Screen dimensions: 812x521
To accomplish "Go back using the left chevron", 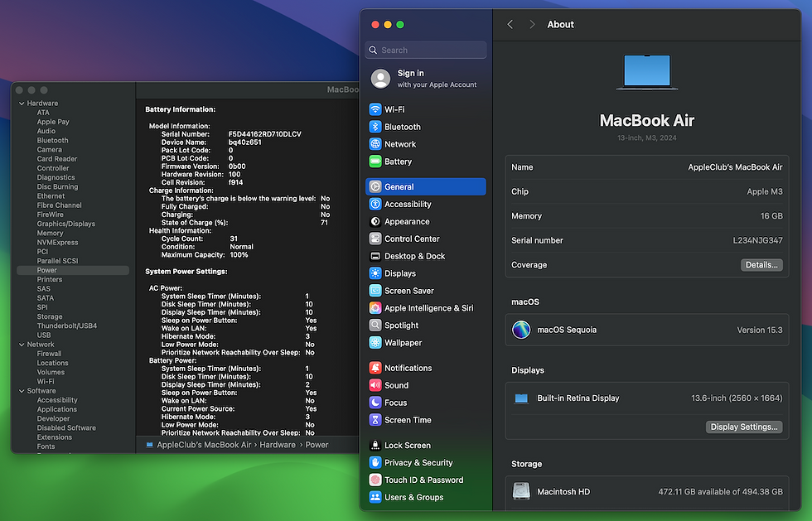I will tap(510, 24).
